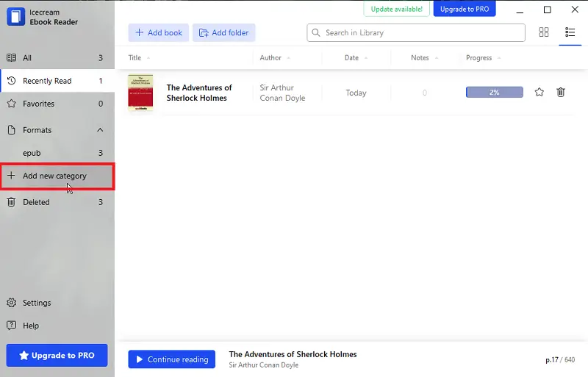
Task: Collapse the Formats section chevron
Action: coord(100,130)
